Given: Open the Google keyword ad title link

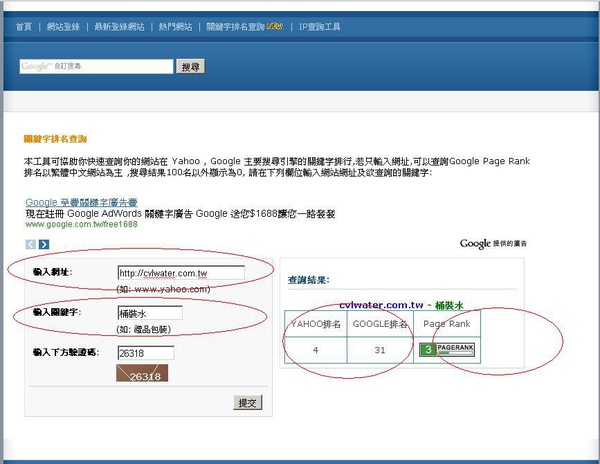Looking at the screenshot, I should [81, 202].
